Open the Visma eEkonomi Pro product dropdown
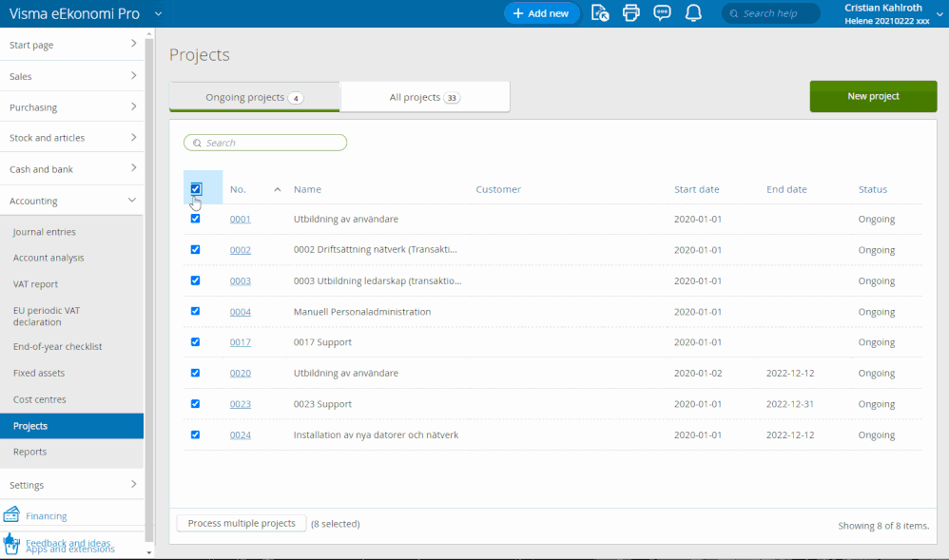 159,13
